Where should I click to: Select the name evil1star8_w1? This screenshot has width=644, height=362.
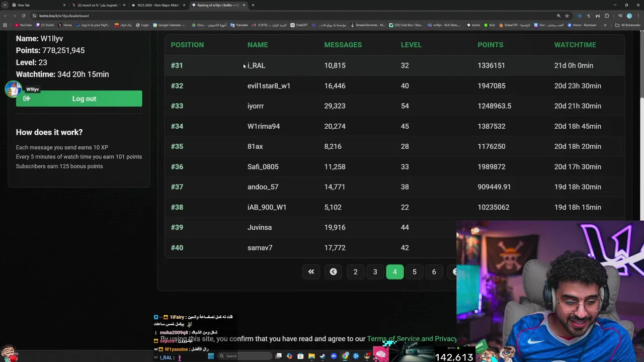(x=269, y=86)
